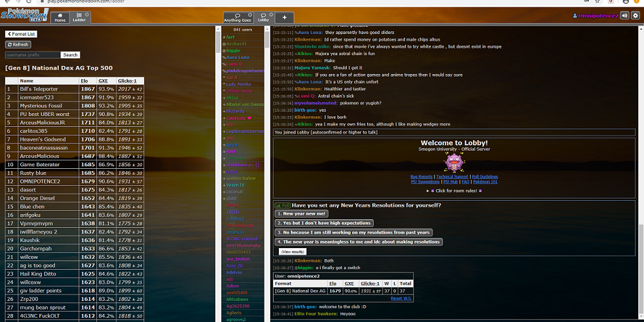
Task: Click the Lobby mascot Pokémon sprite
Action: point(454,162)
